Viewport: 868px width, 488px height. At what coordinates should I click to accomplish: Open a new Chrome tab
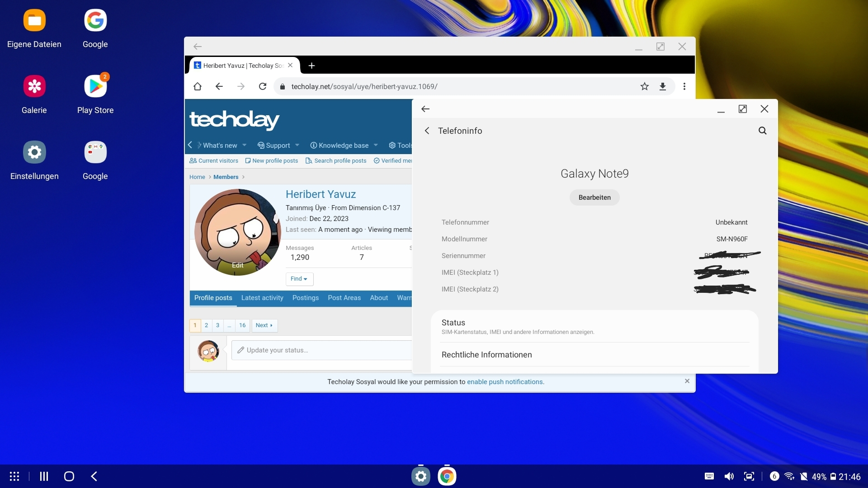311,66
